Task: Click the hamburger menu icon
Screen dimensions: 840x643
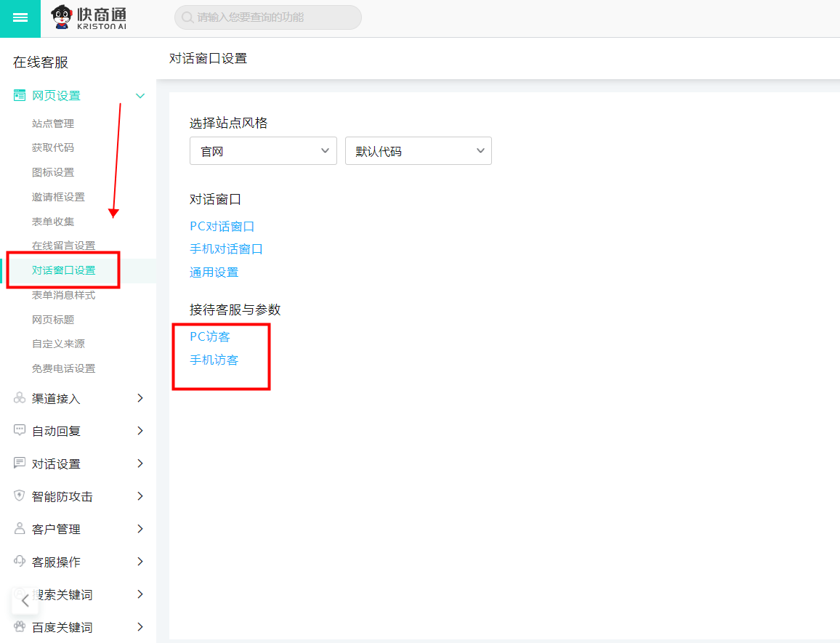Action: 20,18
